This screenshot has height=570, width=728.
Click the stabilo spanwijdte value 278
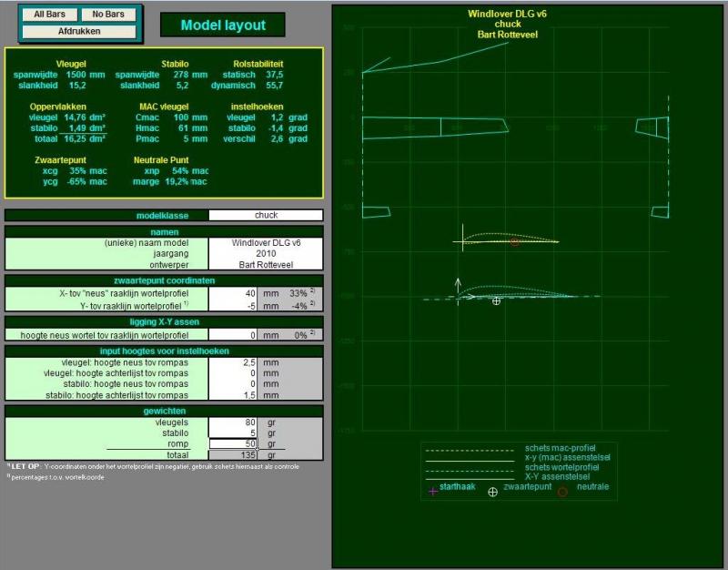(181, 75)
